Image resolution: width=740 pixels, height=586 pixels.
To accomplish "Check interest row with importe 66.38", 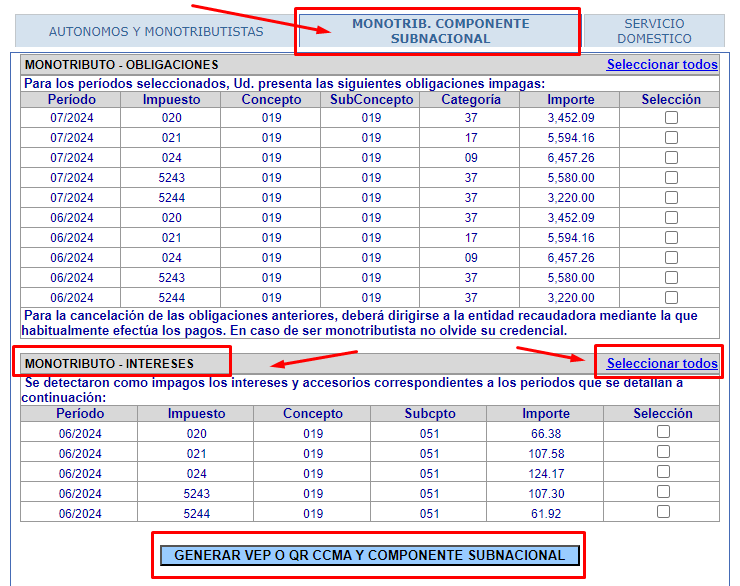I will (663, 432).
